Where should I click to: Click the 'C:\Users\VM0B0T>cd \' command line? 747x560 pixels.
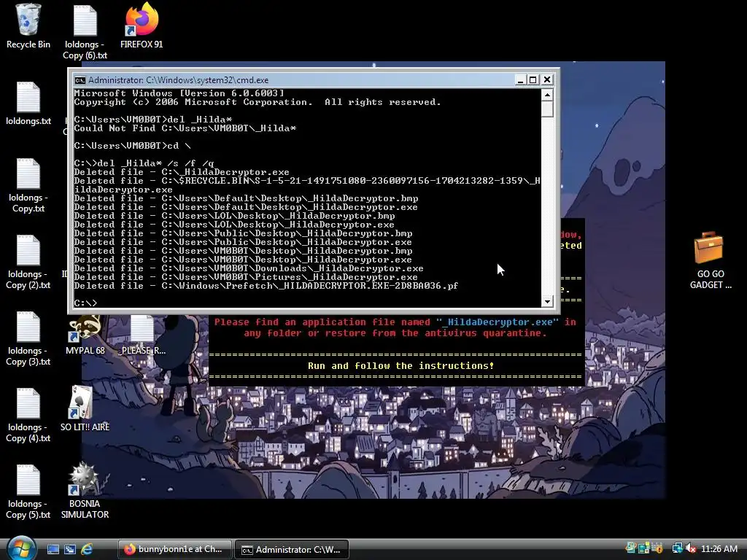click(x=133, y=146)
